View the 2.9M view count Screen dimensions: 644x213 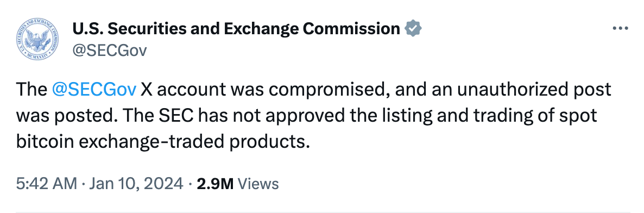[x=215, y=184]
